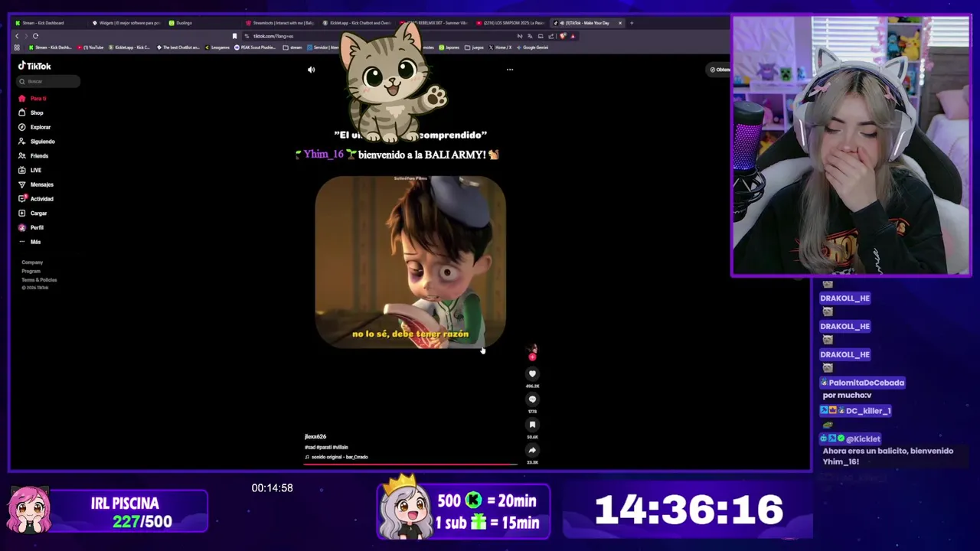Switch to the Widgets browser tab
The width and height of the screenshot is (980, 551).
pyautogui.click(x=126, y=23)
